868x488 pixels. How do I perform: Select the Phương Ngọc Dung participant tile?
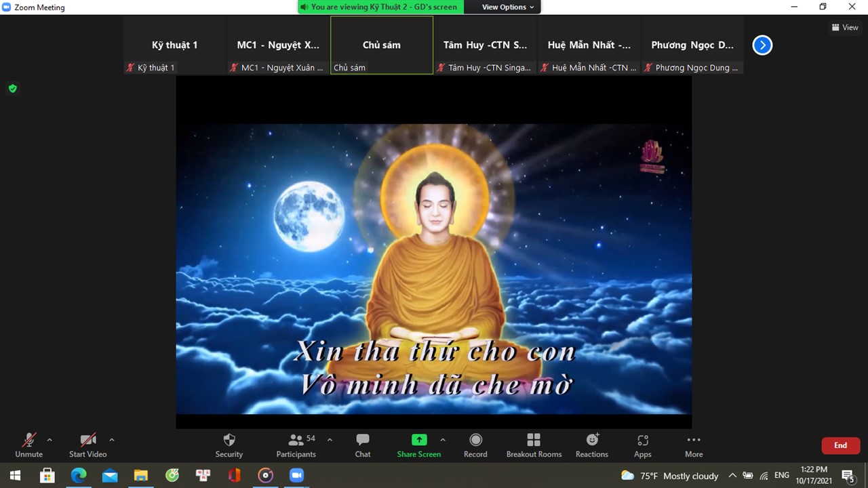pos(692,45)
